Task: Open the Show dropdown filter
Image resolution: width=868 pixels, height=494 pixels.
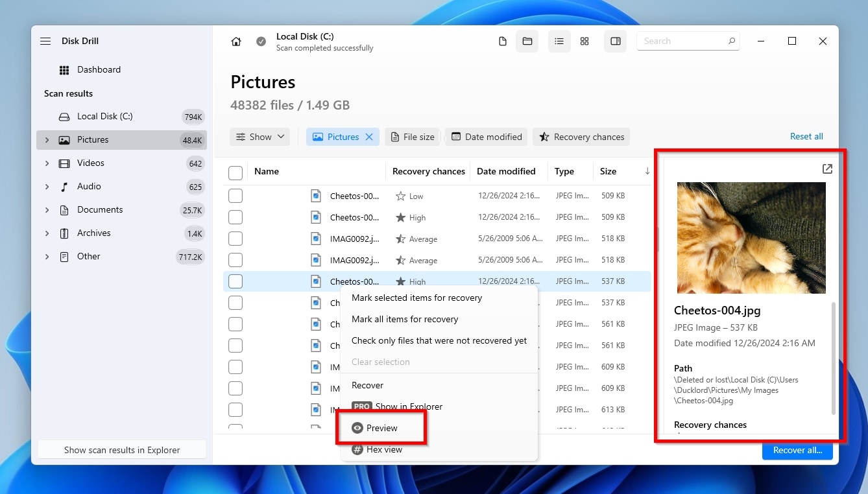Action: (260, 137)
